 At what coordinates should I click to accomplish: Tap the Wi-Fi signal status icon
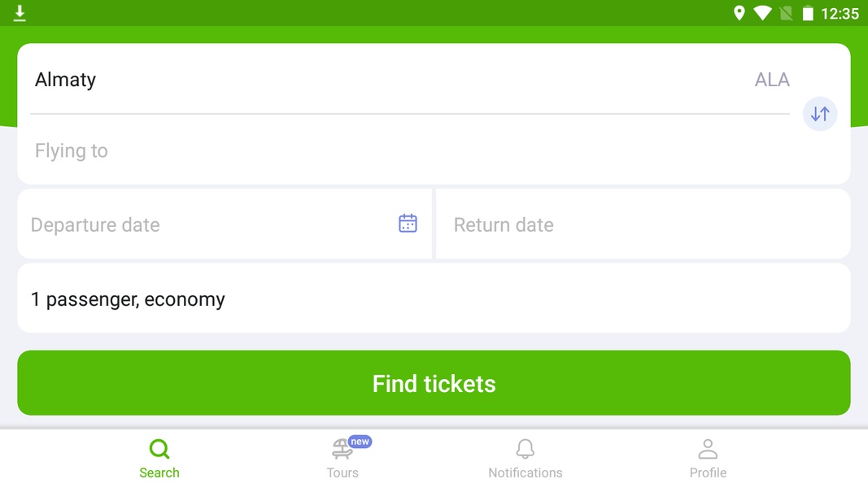[762, 13]
